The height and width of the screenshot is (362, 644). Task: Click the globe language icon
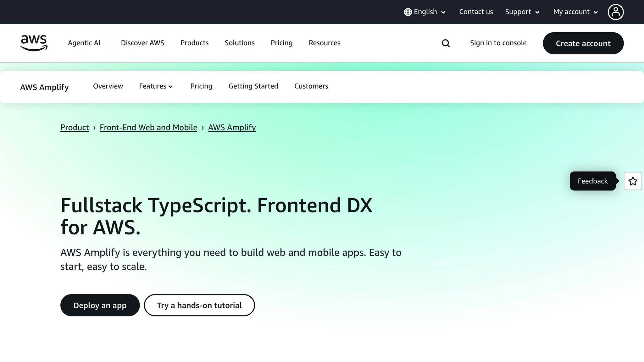pyautogui.click(x=408, y=12)
